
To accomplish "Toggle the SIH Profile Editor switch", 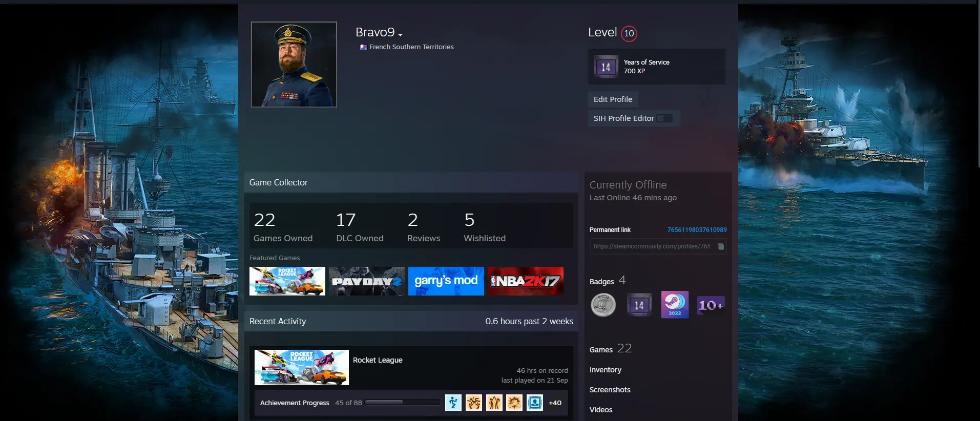I will (664, 118).
